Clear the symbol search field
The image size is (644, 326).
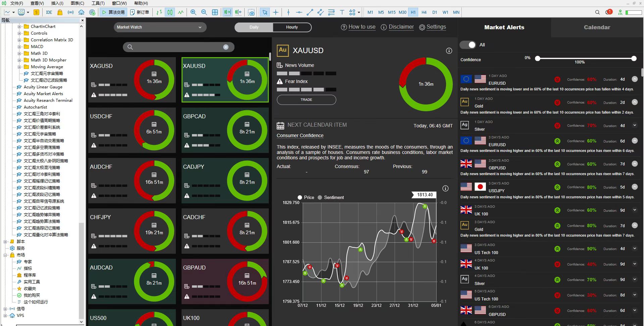[x=226, y=47]
